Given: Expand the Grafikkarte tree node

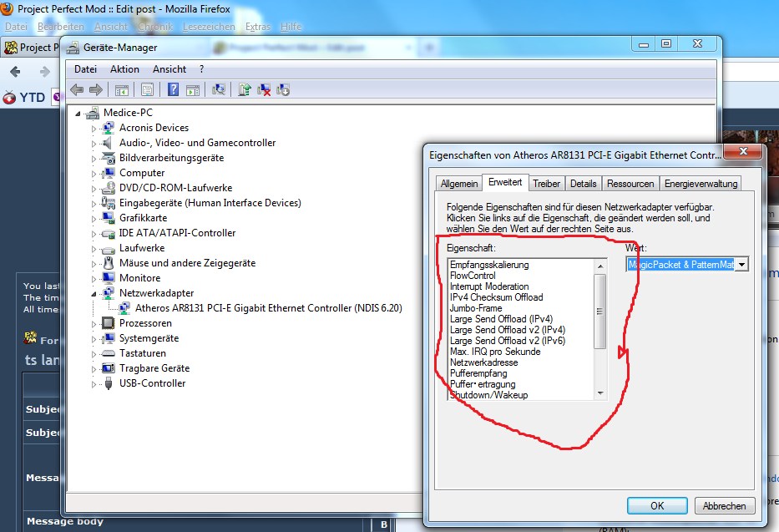Looking at the screenshot, I should 94,218.
